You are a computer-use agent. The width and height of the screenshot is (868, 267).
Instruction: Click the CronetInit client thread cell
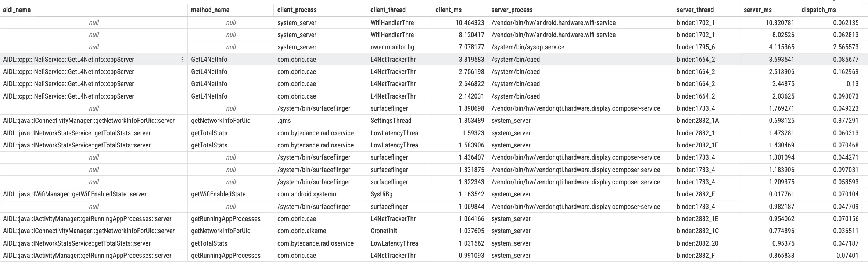point(384,231)
